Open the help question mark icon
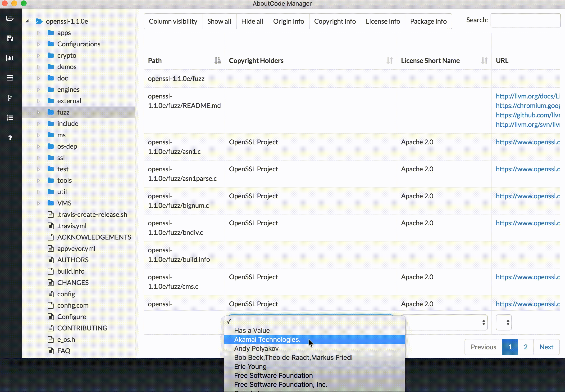Image resolution: width=565 pixels, height=392 pixels. 10,138
